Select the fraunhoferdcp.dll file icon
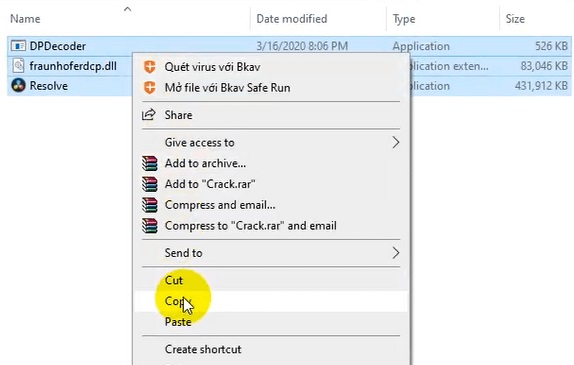Viewport: 574px width, 365px height. (18, 66)
